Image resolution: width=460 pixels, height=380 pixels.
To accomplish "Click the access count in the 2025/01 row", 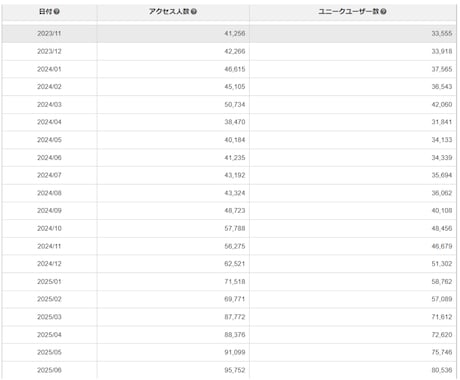I will pos(235,281).
